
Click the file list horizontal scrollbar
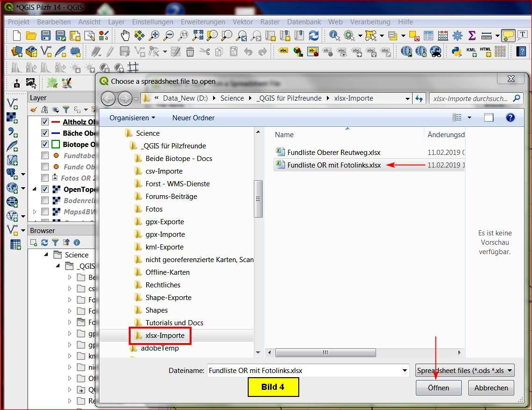pyautogui.click(x=325, y=352)
